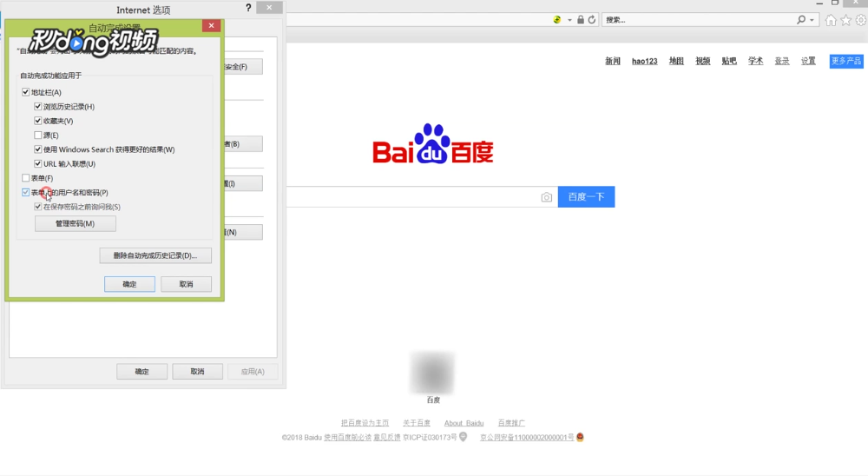This screenshot has height=476, width=868.
Task: Enable the 源(E) checkbox
Action: [x=37, y=136]
